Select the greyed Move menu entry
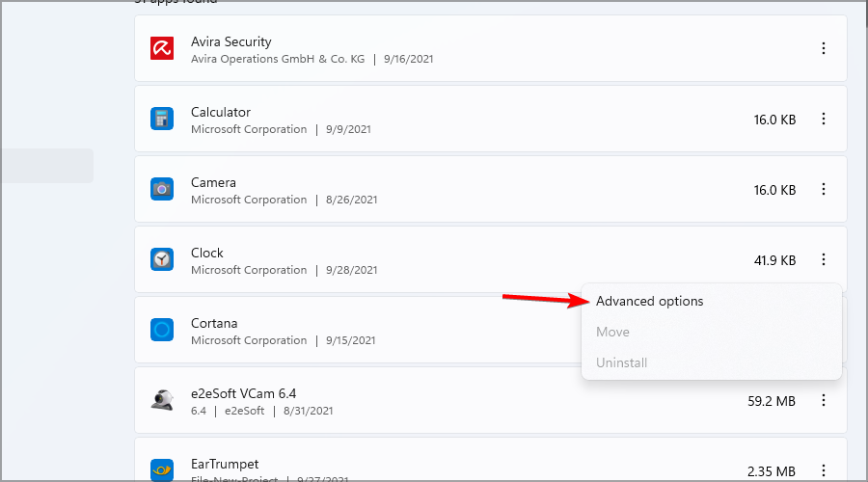 (x=612, y=332)
